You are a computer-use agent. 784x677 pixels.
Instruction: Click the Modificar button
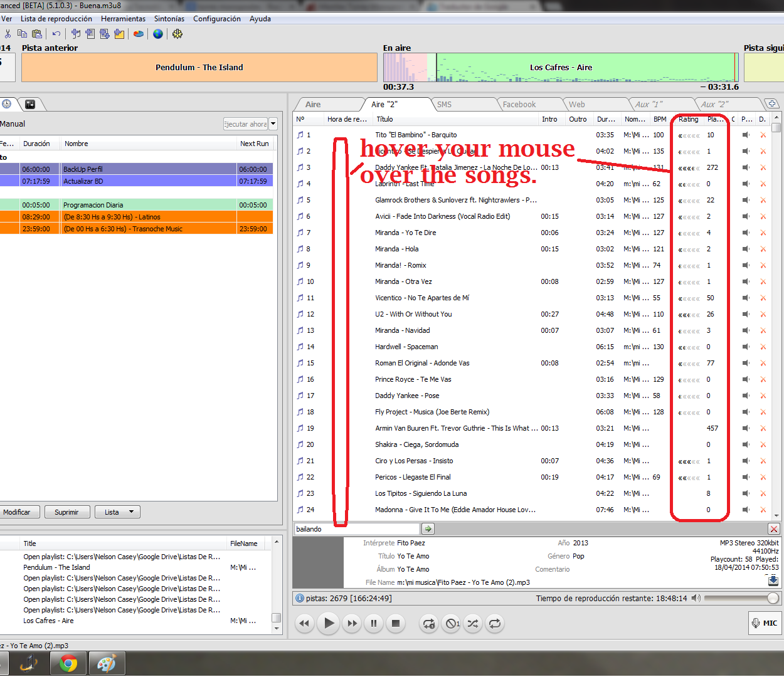tap(17, 512)
